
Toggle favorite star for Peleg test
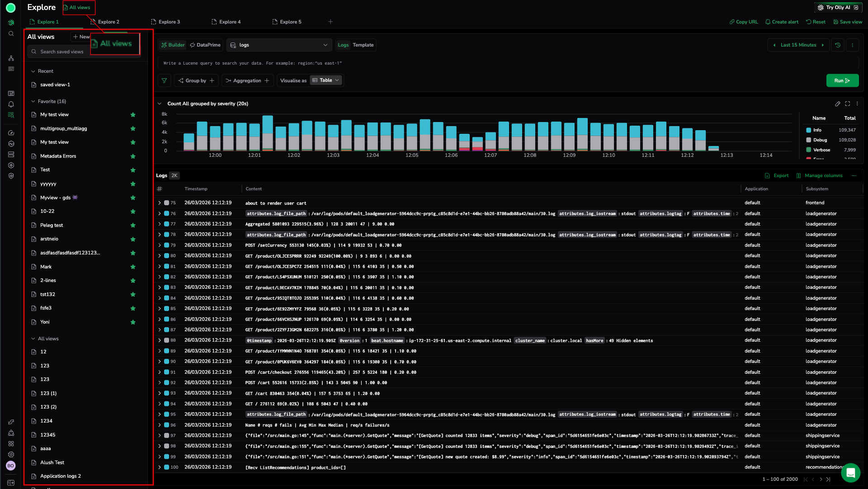tap(133, 226)
